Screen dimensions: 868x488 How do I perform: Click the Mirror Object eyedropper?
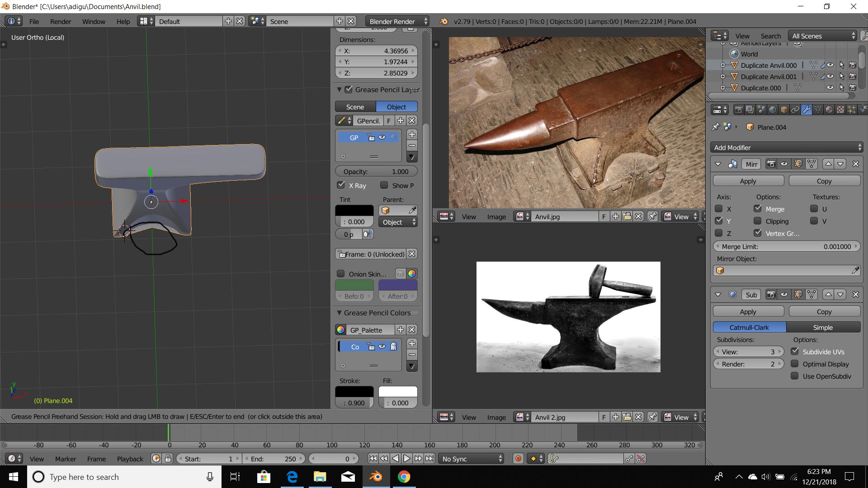[855, 270]
